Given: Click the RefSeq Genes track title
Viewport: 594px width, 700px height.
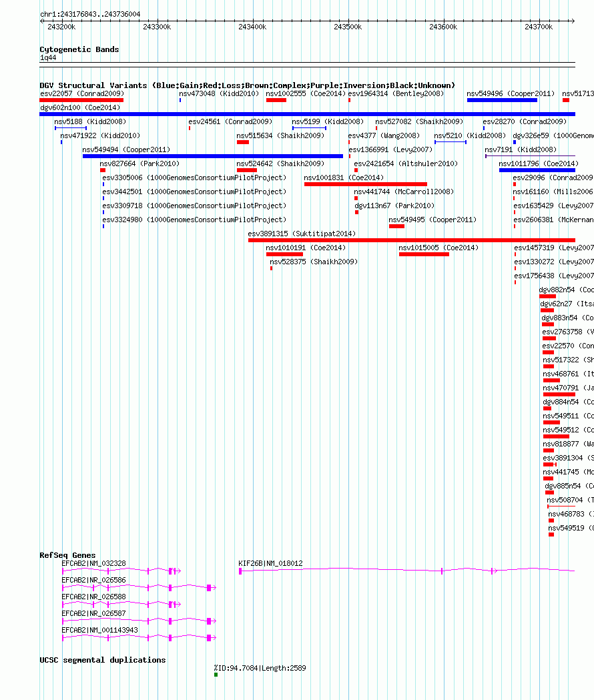Looking at the screenshot, I should 67,555.
